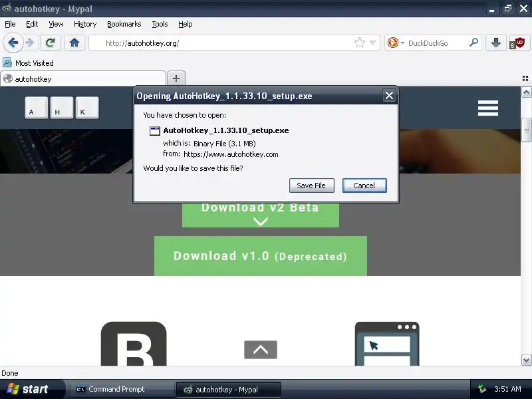Open the View menu
This screenshot has width=532, height=399.
pyautogui.click(x=56, y=24)
